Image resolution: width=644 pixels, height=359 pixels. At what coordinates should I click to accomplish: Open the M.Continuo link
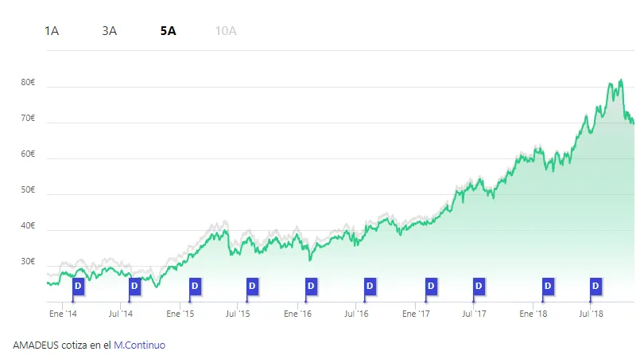pyautogui.click(x=139, y=345)
